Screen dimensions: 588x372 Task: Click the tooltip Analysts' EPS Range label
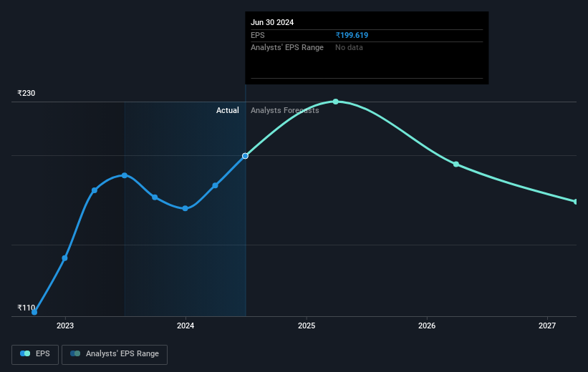tap(287, 48)
